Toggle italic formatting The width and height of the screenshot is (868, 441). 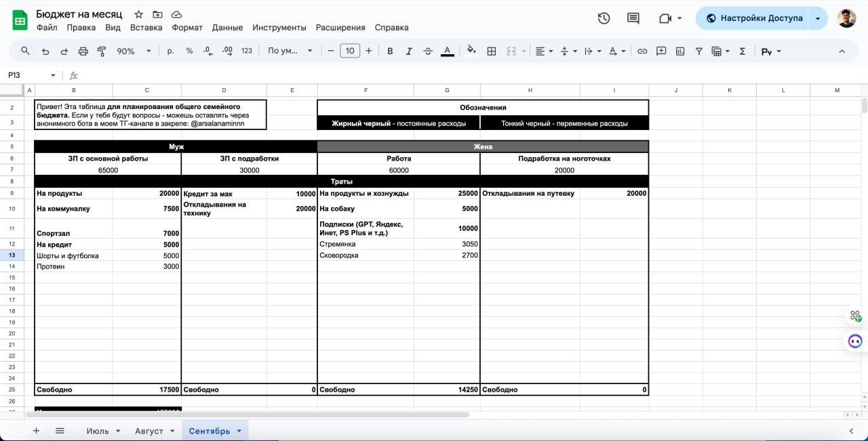(409, 51)
